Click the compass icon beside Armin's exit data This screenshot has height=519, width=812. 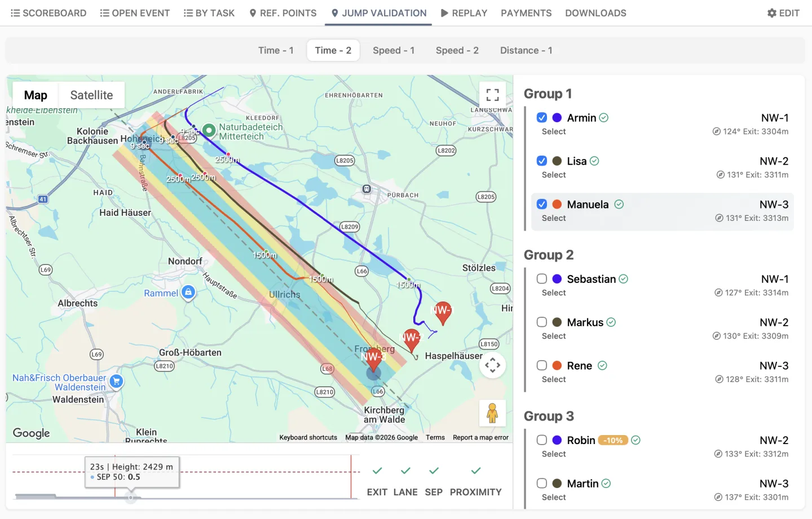point(716,131)
